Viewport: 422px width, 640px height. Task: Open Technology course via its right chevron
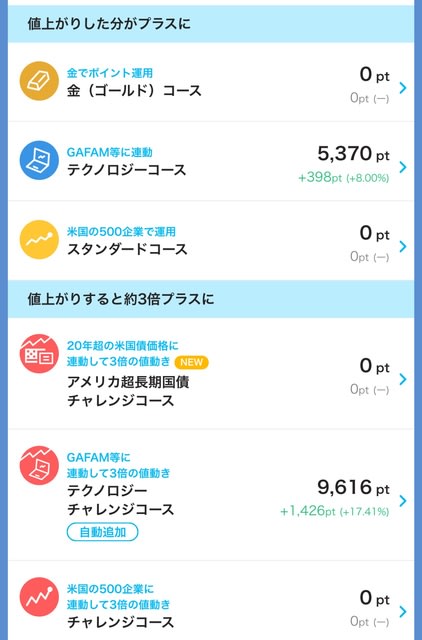403,167
